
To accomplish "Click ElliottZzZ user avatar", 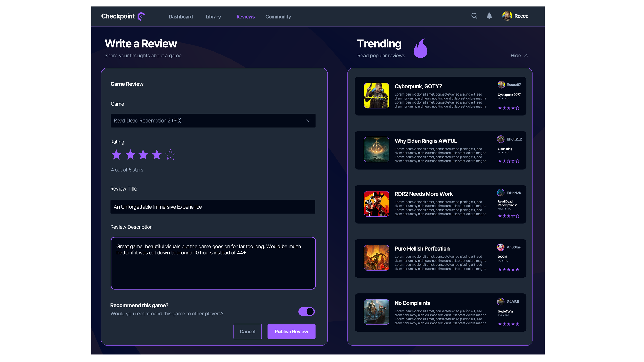I will 501,139.
